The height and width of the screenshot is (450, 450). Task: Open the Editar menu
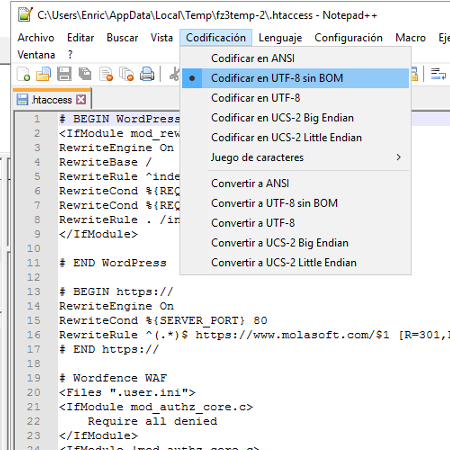coord(81,38)
